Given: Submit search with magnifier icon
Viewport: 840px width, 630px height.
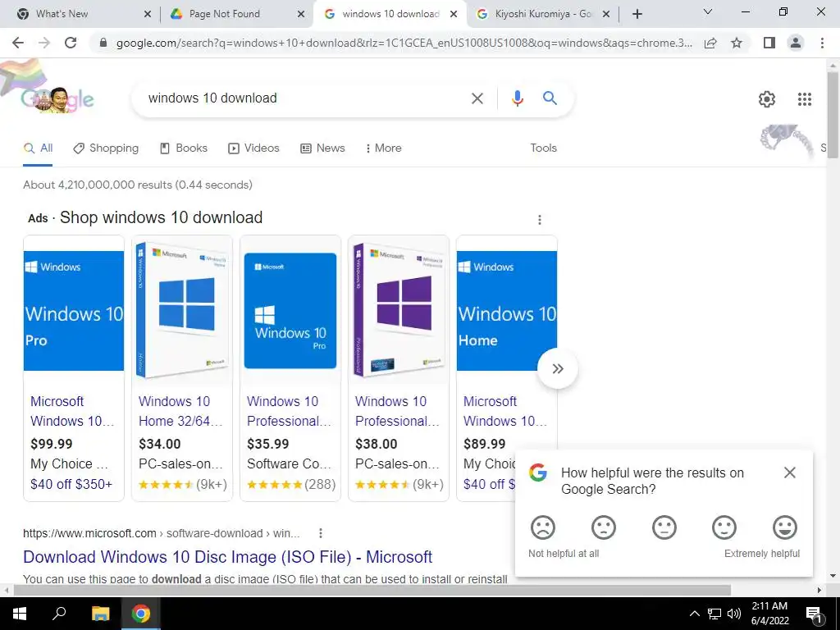Looking at the screenshot, I should click(550, 98).
